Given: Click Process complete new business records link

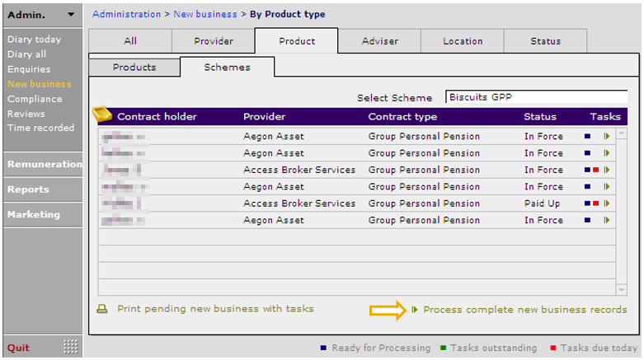Looking at the screenshot, I should point(524,310).
